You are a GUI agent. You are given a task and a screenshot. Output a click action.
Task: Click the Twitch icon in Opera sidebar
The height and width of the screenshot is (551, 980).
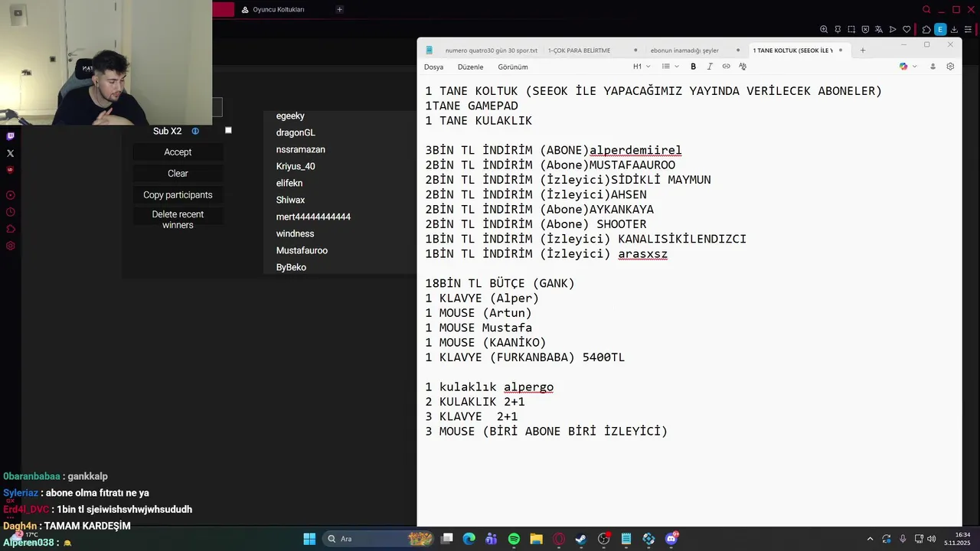click(x=10, y=136)
